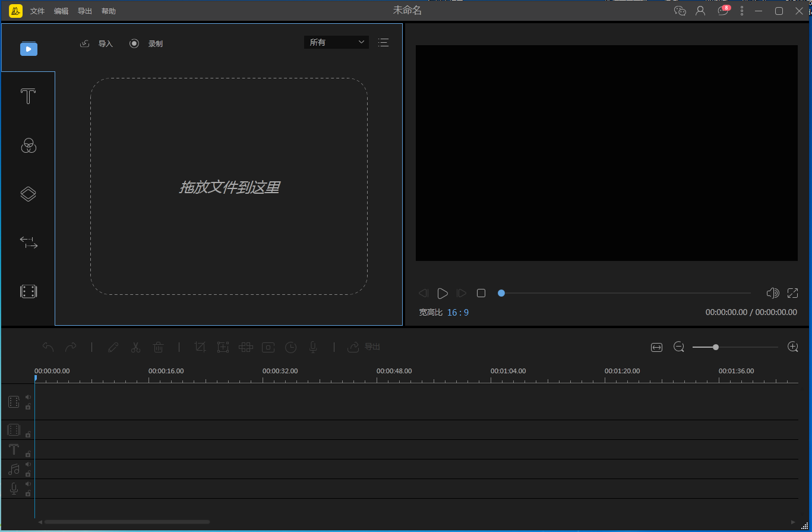This screenshot has width=812, height=532.
Task: Open the Transitions panel (arrows icon)
Action: point(29,243)
